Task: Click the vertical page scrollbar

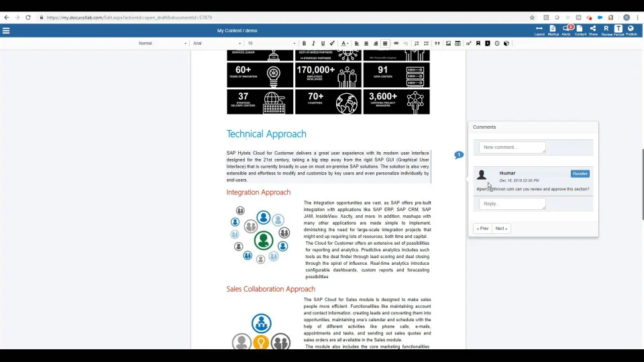Action: point(642,185)
